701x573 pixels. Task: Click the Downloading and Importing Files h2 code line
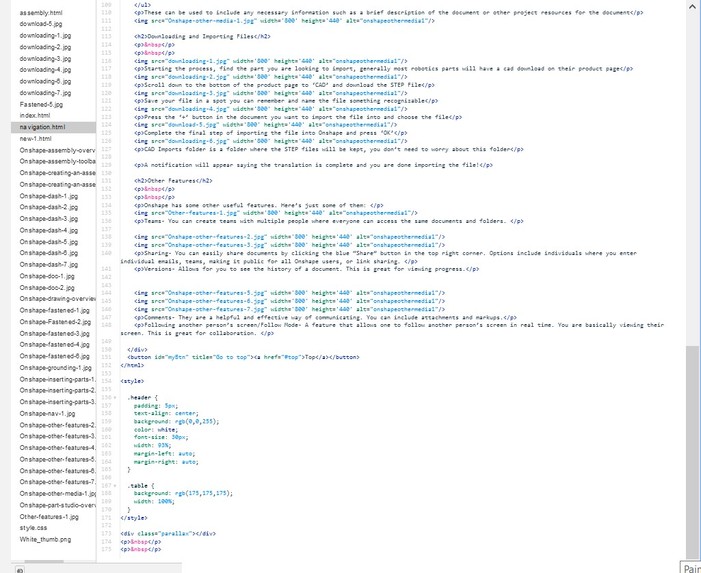[202, 37]
